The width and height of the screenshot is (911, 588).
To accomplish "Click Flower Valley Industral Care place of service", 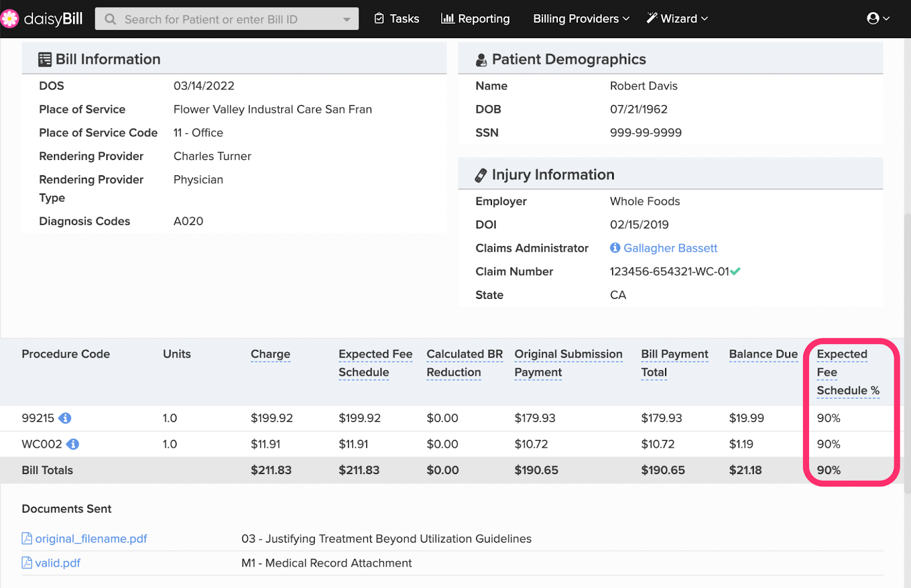I will tap(273, 109).
